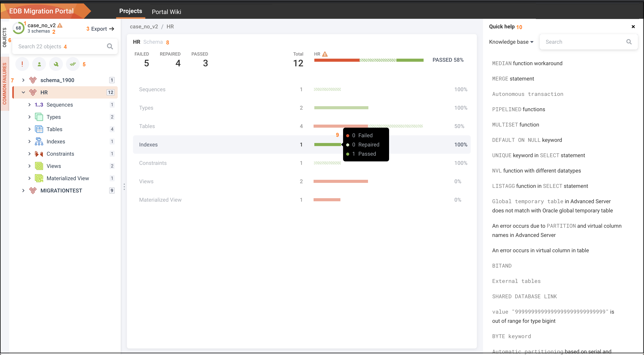
Task: Focus the Search 22 objects field
Action: (65, 46)
